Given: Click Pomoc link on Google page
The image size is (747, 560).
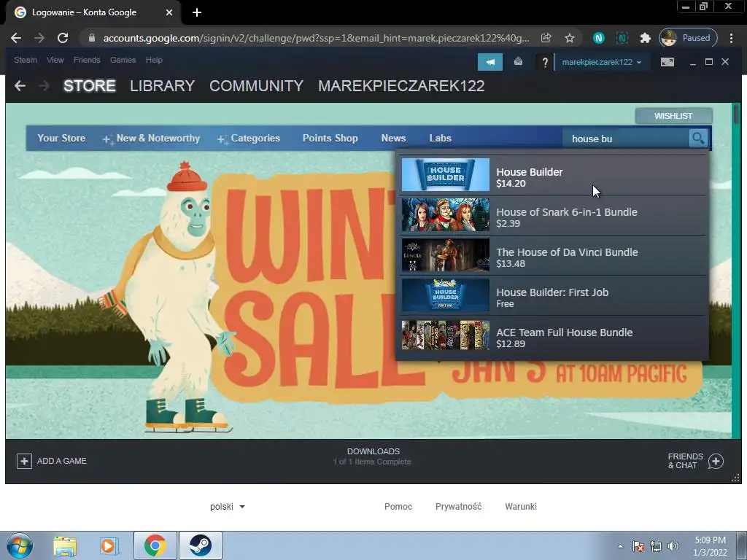Looking at the screenshot, I should coord(398,507).
